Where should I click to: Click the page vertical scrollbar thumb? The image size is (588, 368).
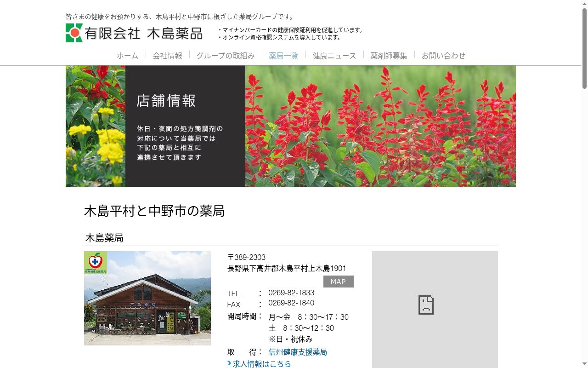pyautogui.click(x=584, y=48)
